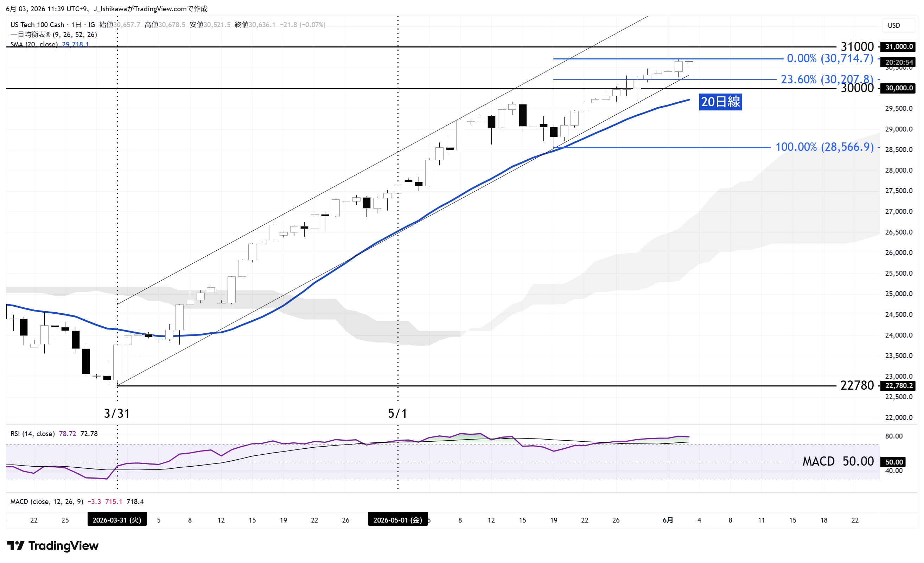924x563 pixels.
Task: Click the 20:20:54 countdown price label
Action: tap(898, 62)
